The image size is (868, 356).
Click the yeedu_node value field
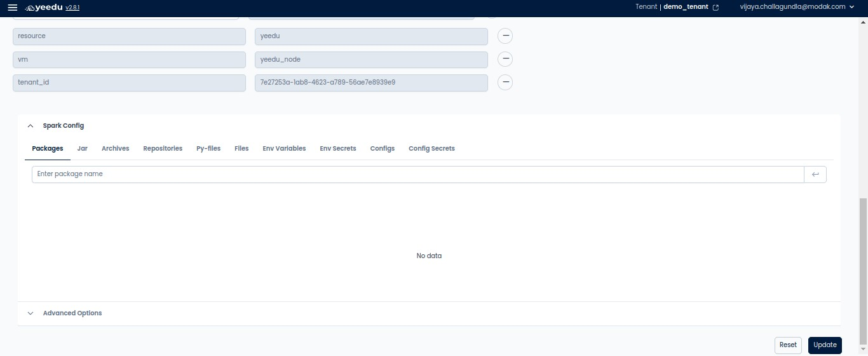coord(371,60)
